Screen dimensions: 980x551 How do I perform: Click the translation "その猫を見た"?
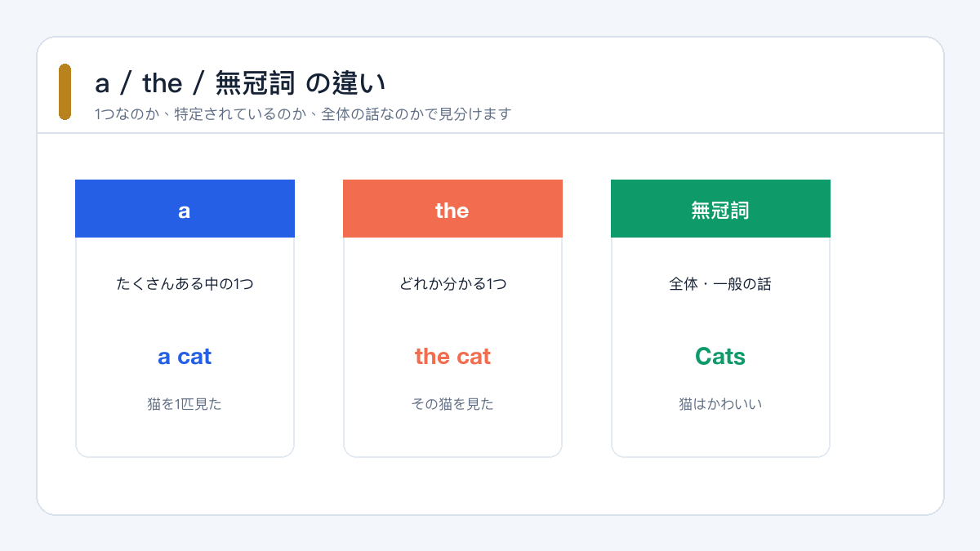point(452,404)
